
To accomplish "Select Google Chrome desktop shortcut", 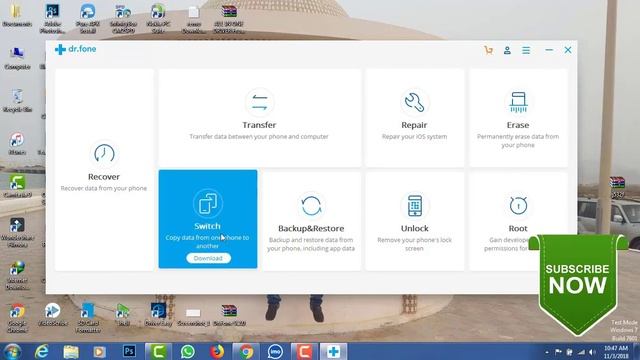I will (17, 318).
